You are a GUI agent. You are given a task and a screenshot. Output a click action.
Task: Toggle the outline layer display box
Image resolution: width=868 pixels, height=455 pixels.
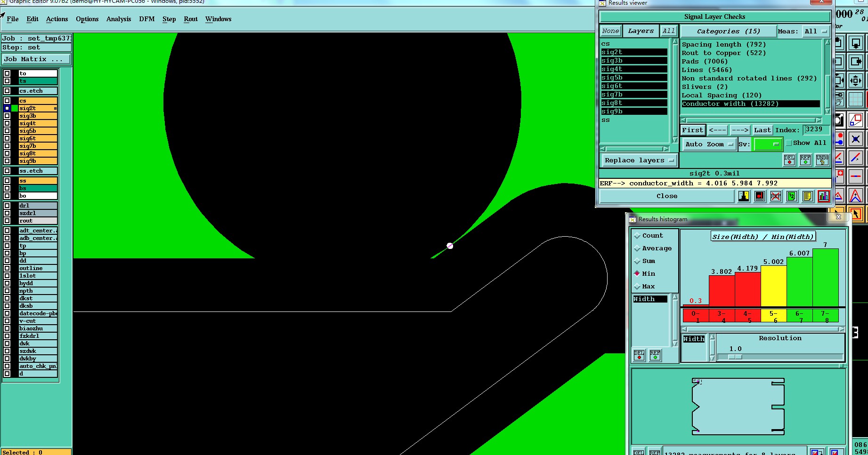(7, 268)
